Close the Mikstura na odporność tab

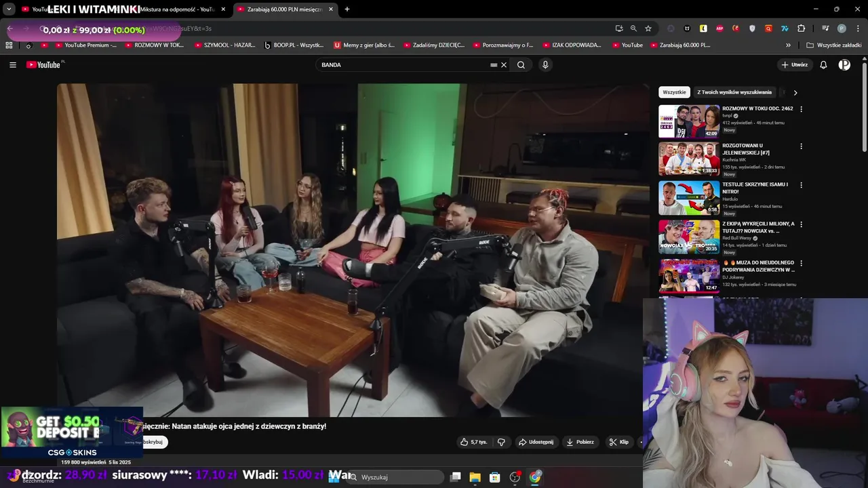click(x=223, y=9)
